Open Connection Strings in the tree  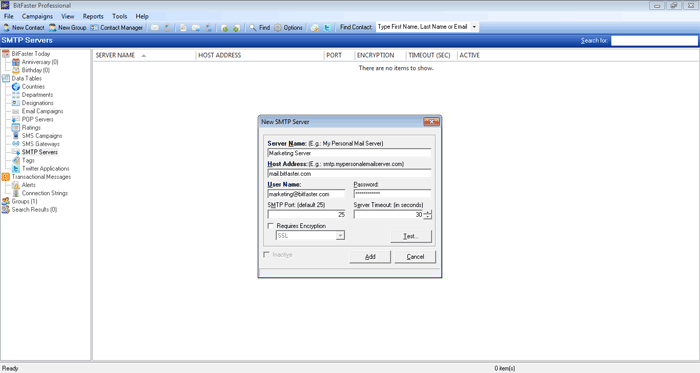[x=45, y=193]
